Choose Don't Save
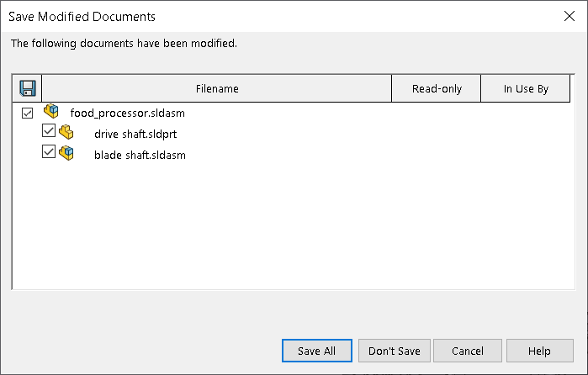This screenshot has width=588, height=375. pos(395,351)
